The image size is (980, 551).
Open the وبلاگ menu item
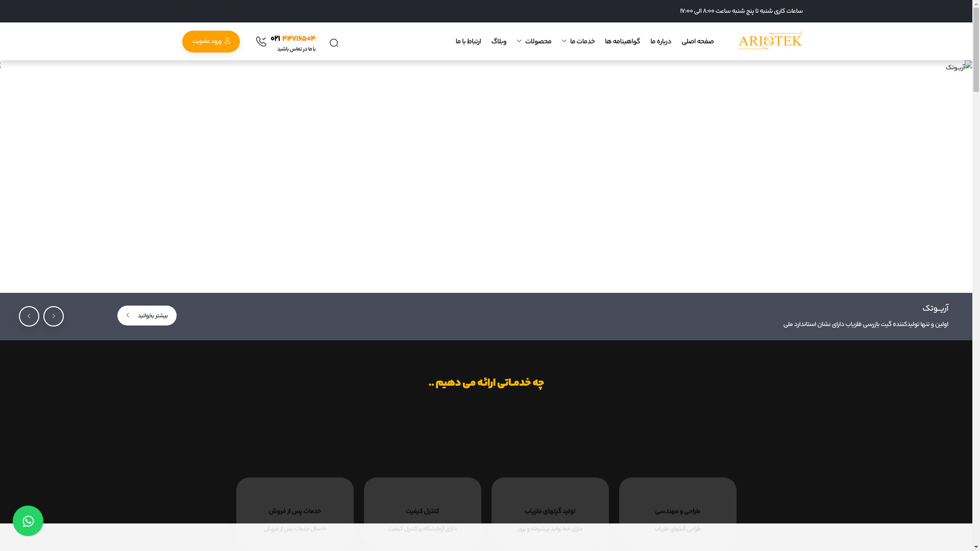pyautogui.click(x=499, y=41)
